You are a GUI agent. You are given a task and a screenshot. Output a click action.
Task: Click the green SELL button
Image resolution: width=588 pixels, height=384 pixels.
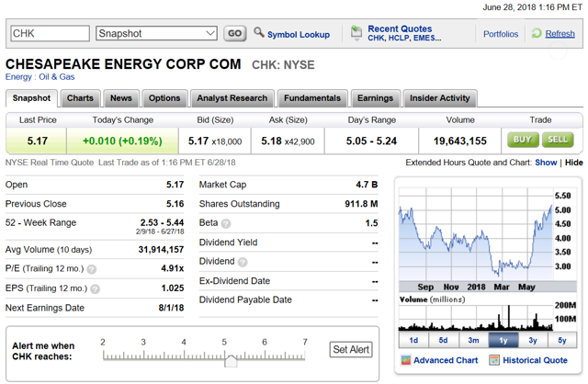(558, 140)
